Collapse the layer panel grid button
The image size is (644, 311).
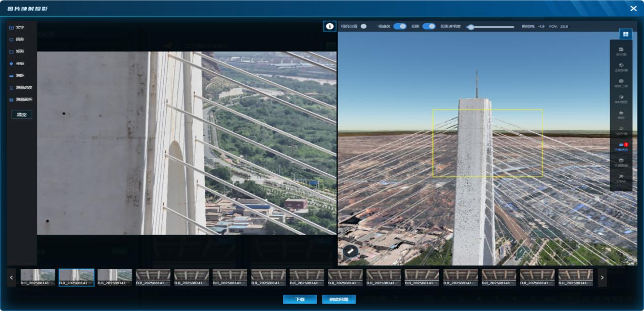pos(626,34)
